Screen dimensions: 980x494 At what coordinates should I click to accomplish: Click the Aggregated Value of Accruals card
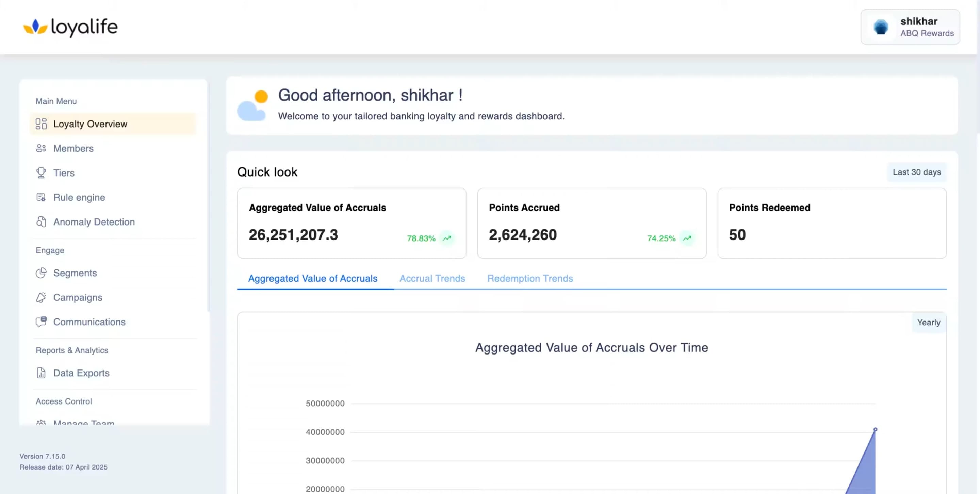tap(352, 223)
